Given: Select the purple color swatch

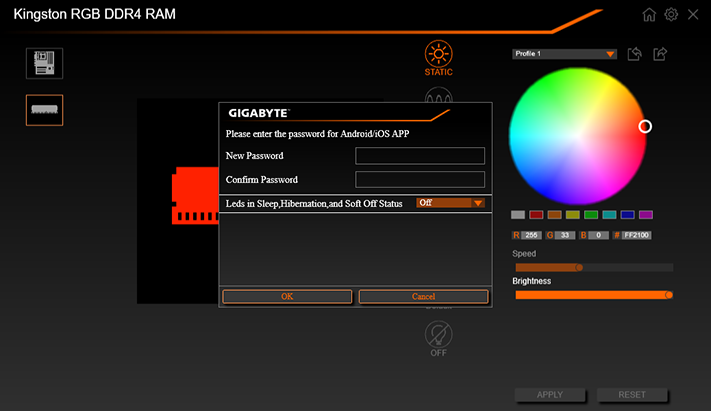Looking at the screenshot, I should coord(646,215).
